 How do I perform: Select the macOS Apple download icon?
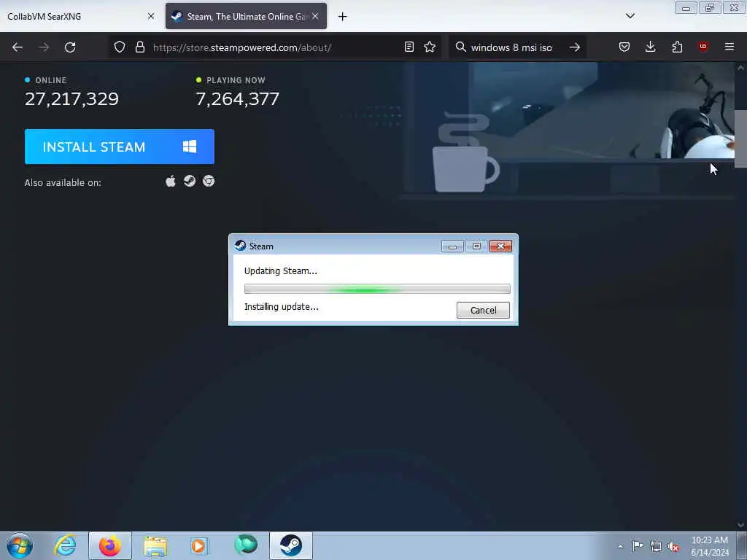coord(171,181)
